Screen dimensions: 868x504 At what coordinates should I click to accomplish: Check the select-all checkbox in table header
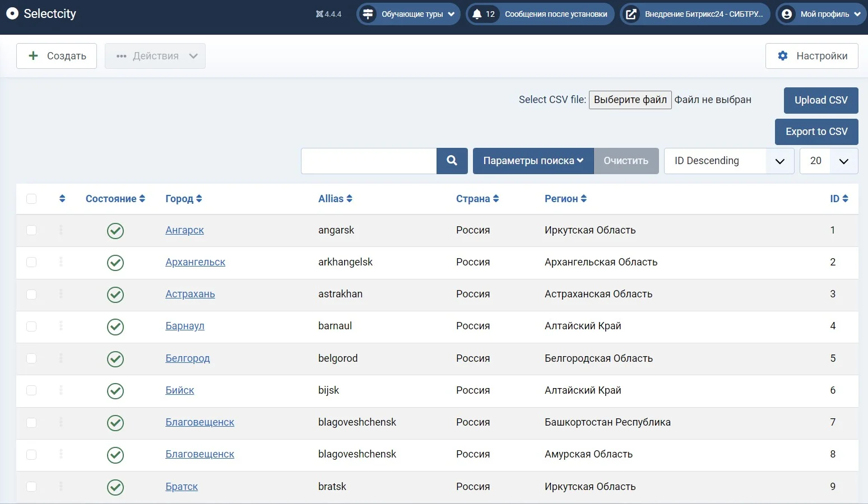pyautogui.click(x=31, y=199)
